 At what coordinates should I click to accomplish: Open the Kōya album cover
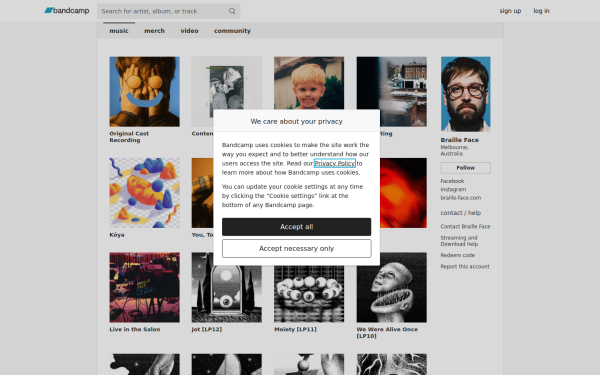[145, 193]
